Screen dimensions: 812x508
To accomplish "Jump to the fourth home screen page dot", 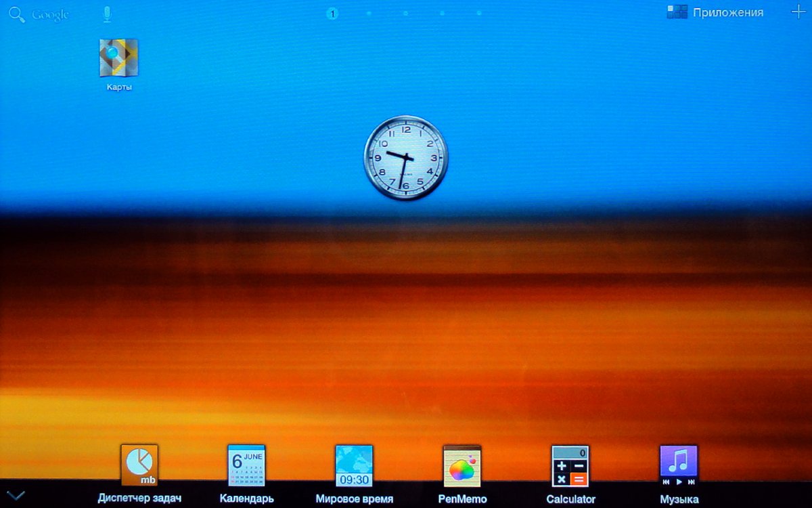I will click(x=442, y=13).
